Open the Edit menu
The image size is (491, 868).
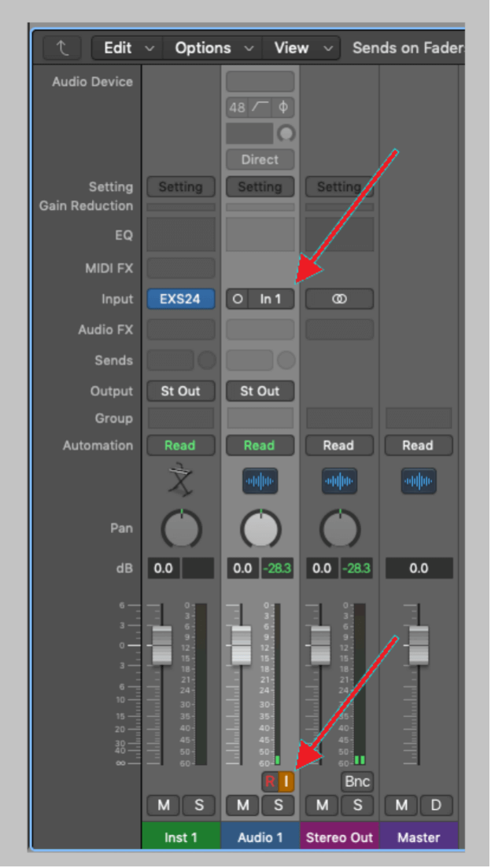127,49
